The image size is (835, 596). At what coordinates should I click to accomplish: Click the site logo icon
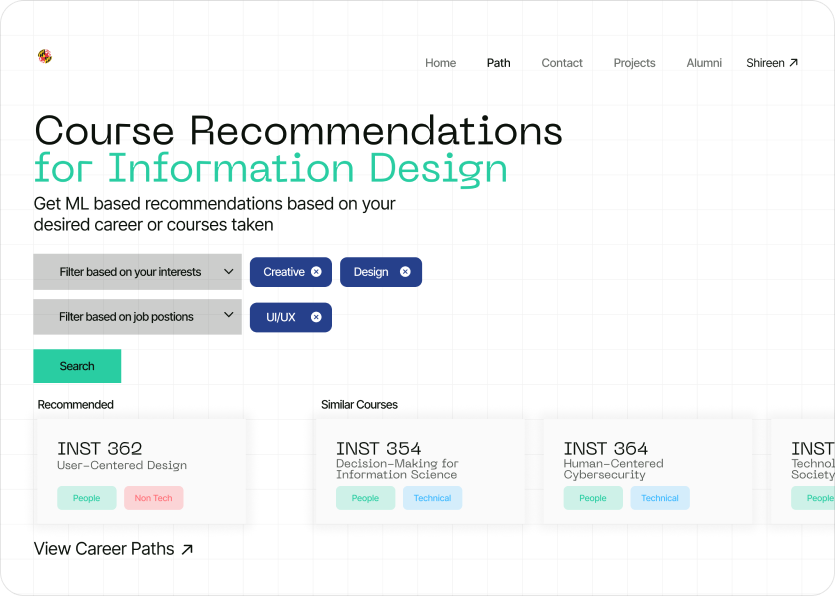pyautogui.click(x=45, y=56)
